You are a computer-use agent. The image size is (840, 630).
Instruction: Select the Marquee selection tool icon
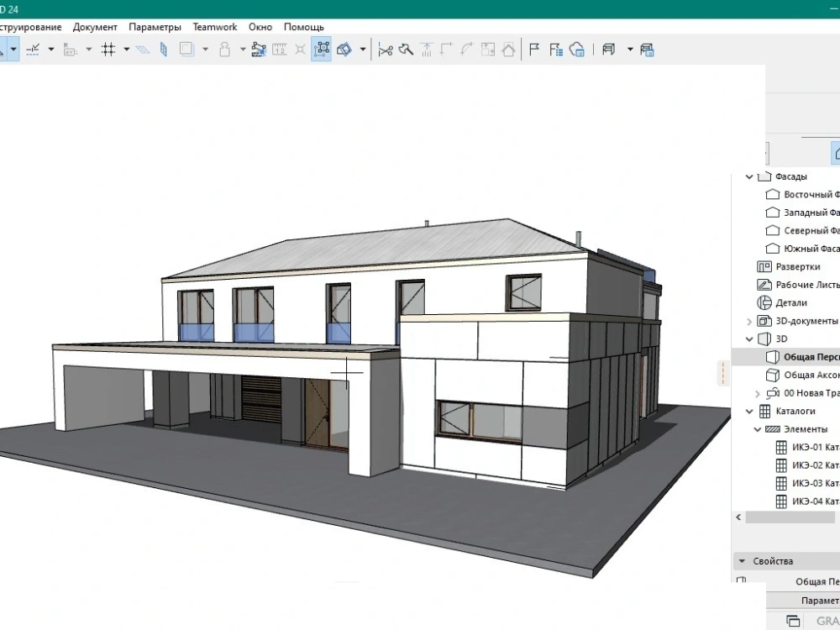coord(323,50)
